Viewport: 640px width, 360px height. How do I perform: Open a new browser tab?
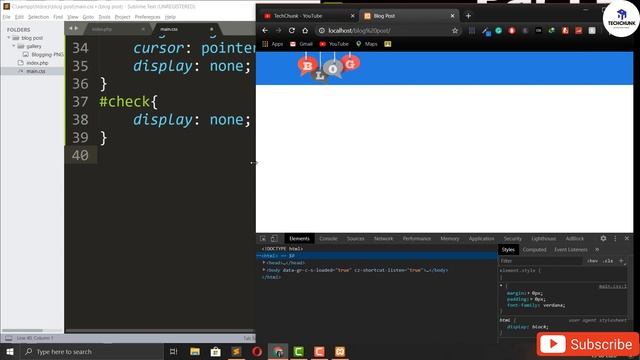[x=468, y=16]
